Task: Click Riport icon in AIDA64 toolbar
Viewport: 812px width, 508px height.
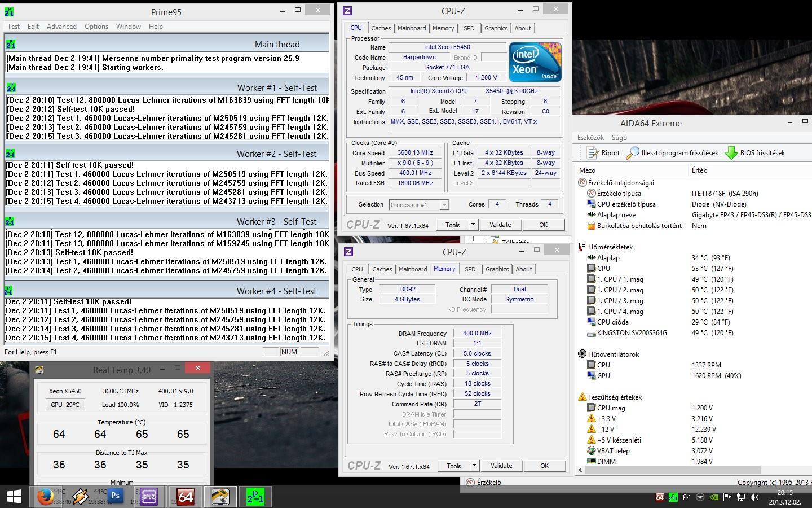Action: pos(592,153)
